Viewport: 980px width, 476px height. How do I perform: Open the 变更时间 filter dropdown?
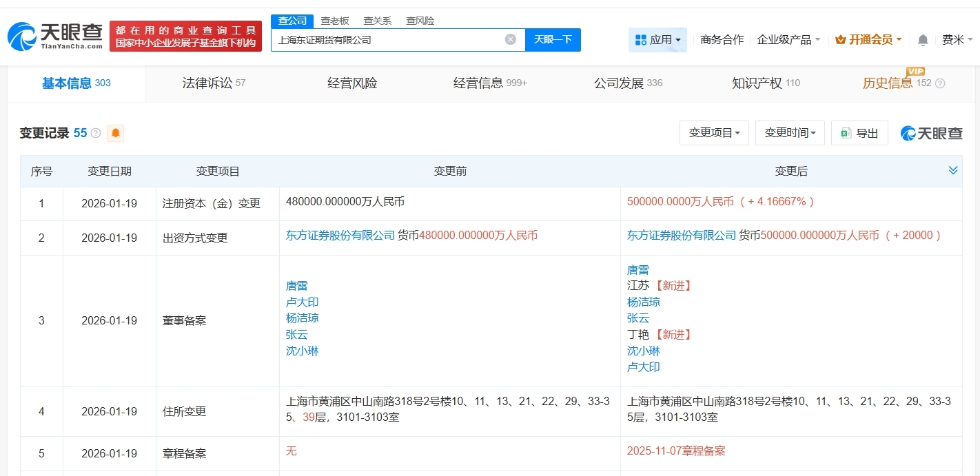[790, 133]
